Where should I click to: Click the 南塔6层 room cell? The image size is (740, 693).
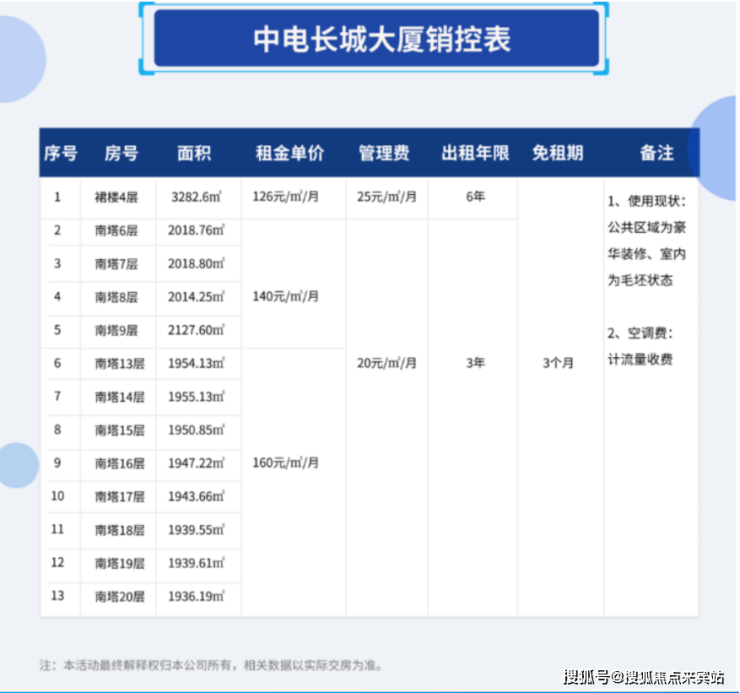click(116, 231)
